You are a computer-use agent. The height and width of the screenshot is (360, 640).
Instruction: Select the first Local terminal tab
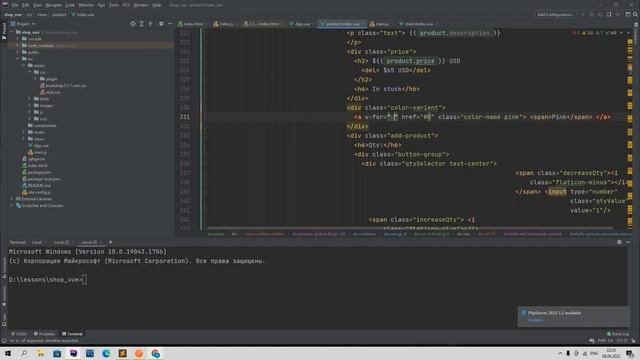[x=37, y=242]
